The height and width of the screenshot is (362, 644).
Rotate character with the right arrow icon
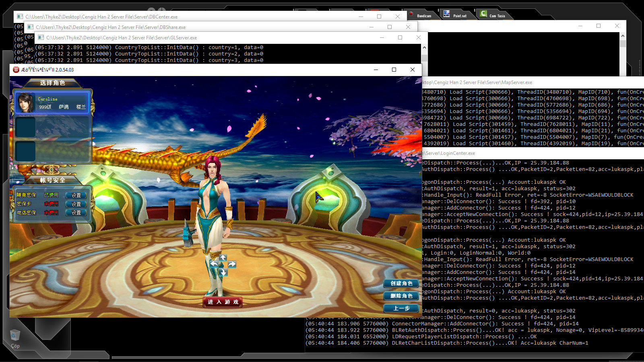pyautogui.click(x=232, y=264)
